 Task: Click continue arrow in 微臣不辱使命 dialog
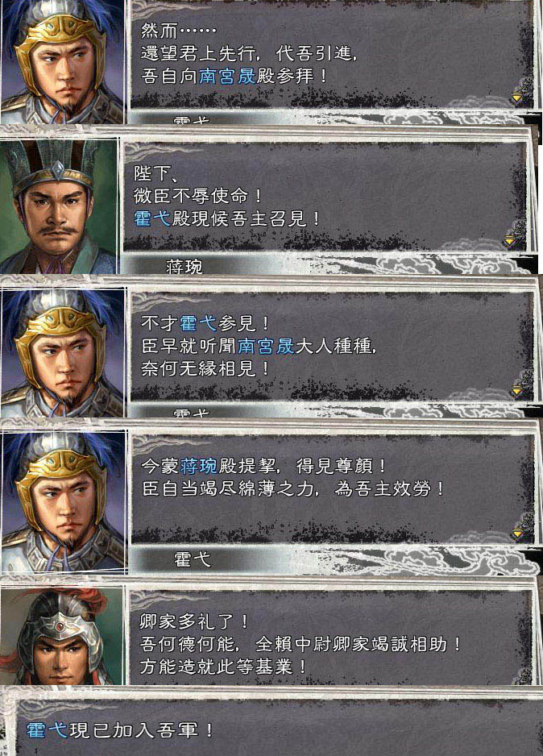click(510, 239)
